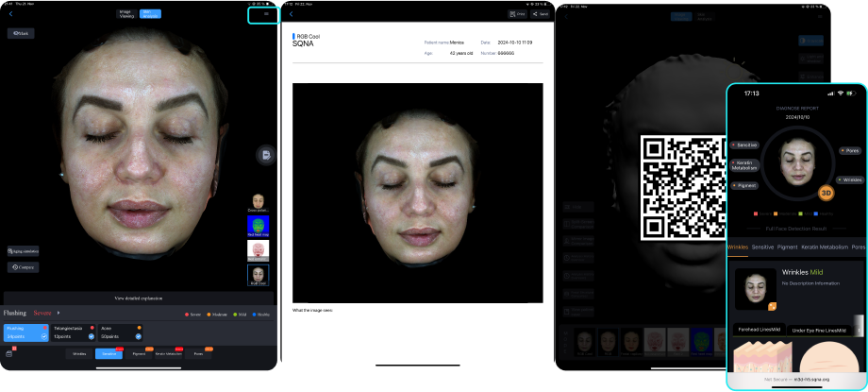868x392 pixels.
Task: Tap the Pigment pill on the phone
Action: pyautogui.click(x=744, y=186)
